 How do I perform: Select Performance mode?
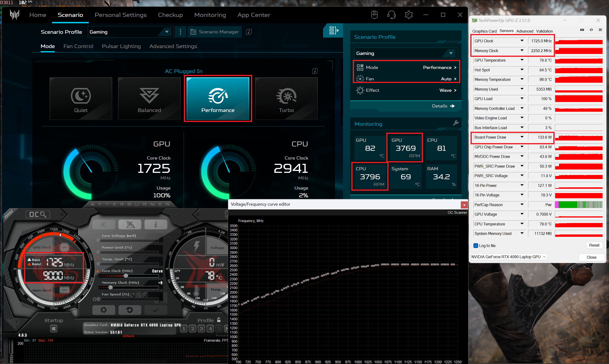coord(218,99)
